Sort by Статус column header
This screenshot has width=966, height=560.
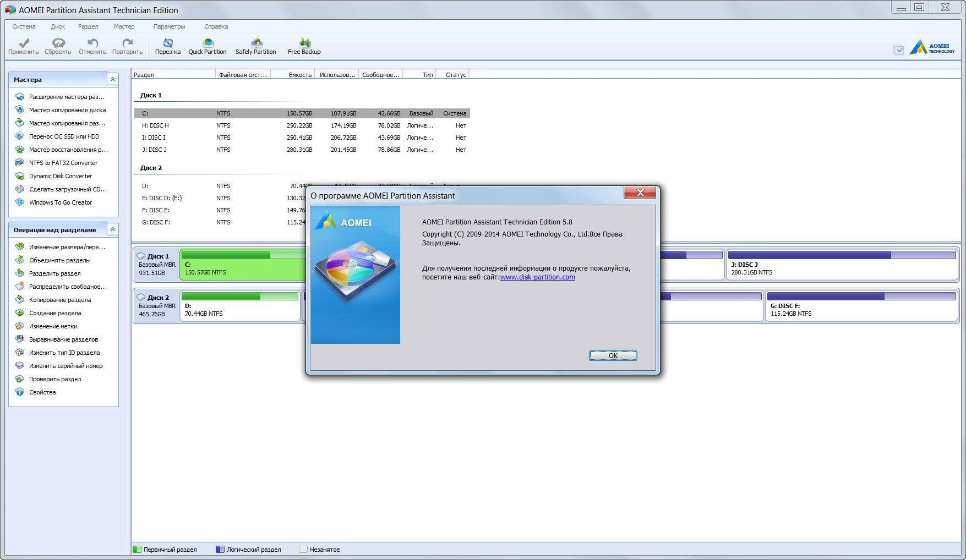coord(452,75)
